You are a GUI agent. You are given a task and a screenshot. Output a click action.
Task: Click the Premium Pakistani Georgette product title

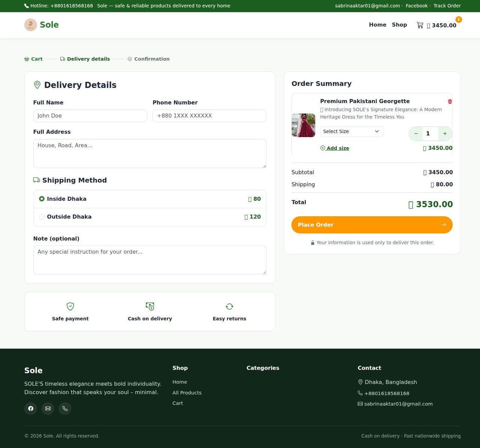pos(365,101)
